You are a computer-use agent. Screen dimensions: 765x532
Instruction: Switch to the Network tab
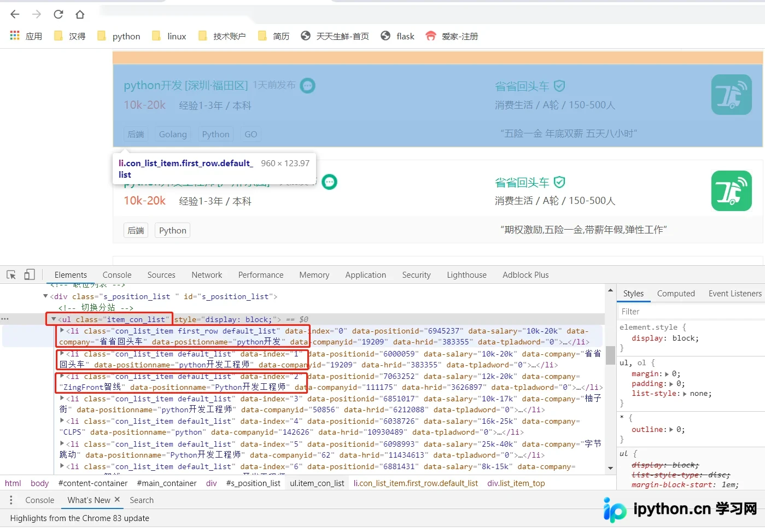pos(207,274)
